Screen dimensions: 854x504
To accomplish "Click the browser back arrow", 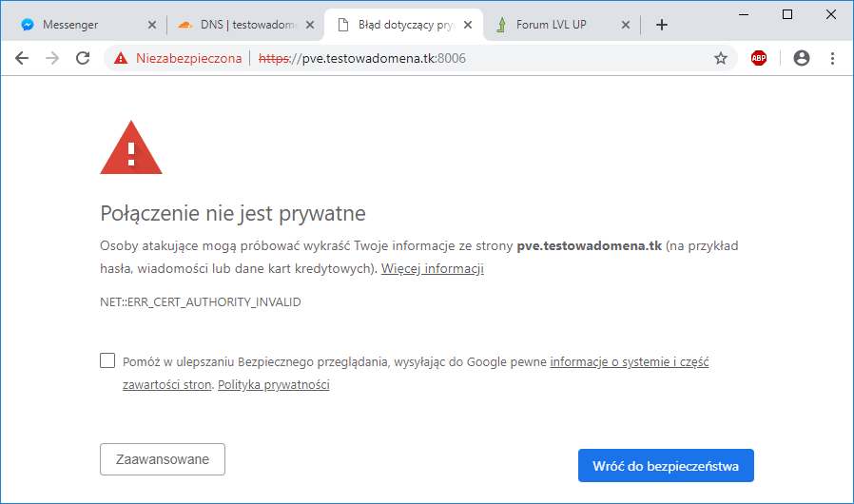I will pos(22,58).
